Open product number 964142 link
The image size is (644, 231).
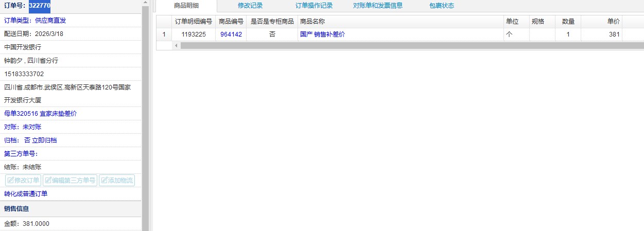pyautogui.click(x=231, y=34)
